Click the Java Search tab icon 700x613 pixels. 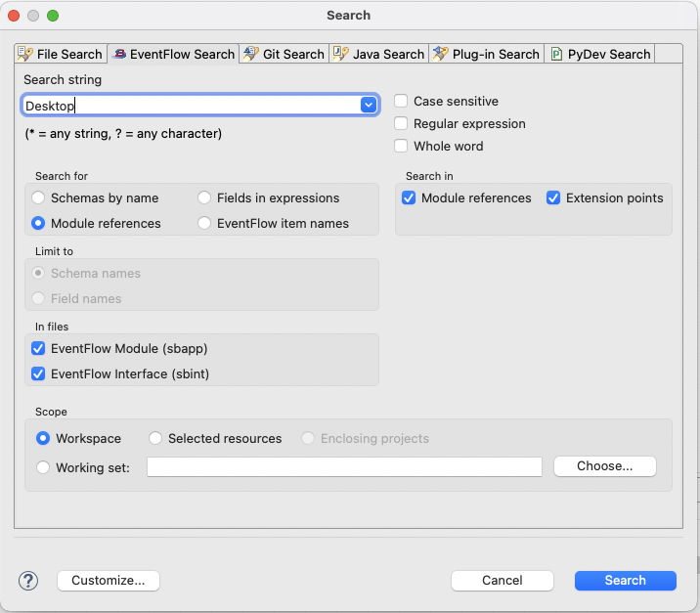coord(341,54)
